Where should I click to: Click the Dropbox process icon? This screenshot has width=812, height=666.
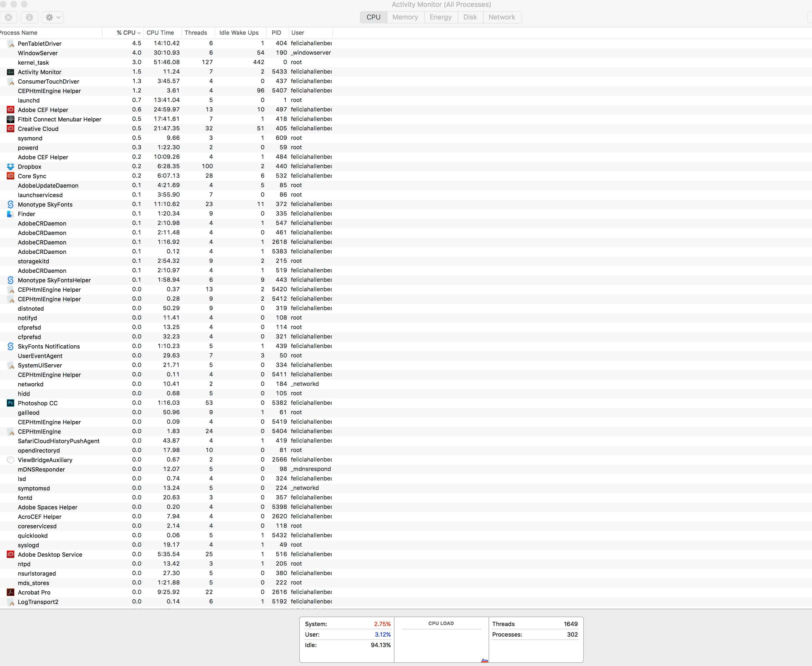point(10,167)
